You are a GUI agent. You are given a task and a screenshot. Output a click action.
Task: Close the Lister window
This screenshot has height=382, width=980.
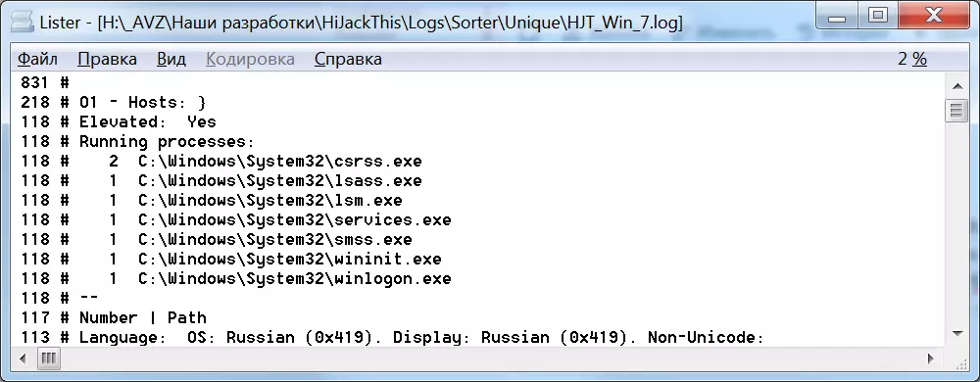(x=933, y=16)
